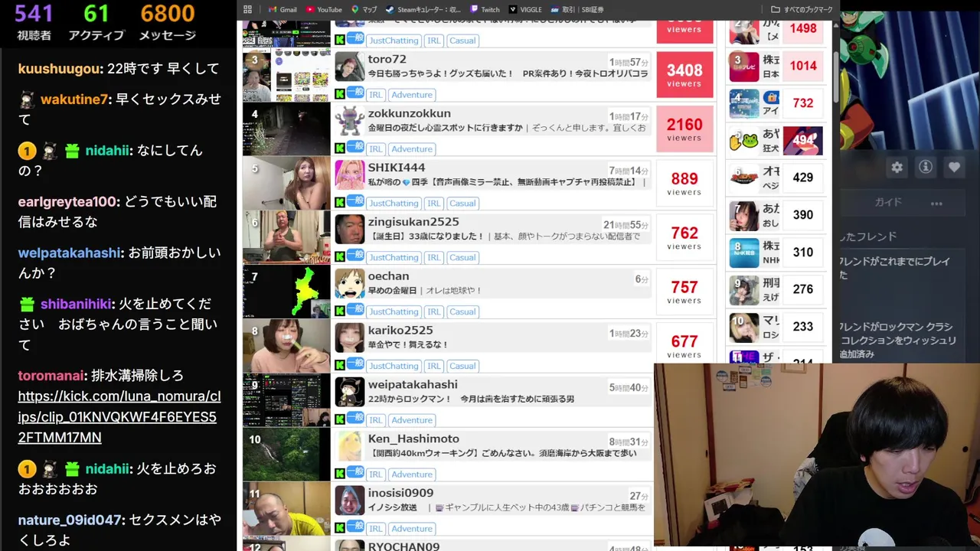Image resolution: width=980 pixels, height=551 pixels.
Task: Open the three-dots menu beside ガイド
Action: click(936, 203)
